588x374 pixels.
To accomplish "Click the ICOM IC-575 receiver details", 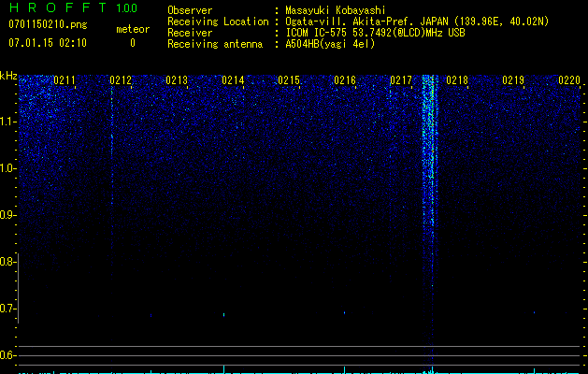I will tap(375, 33).
